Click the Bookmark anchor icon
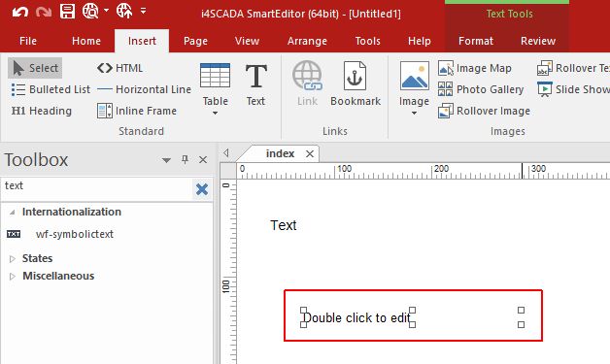 point(355,76)
